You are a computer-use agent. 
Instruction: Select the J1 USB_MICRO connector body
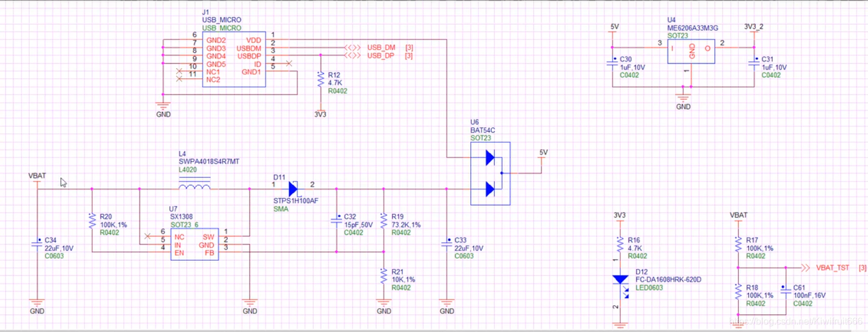tap(234, 59)
